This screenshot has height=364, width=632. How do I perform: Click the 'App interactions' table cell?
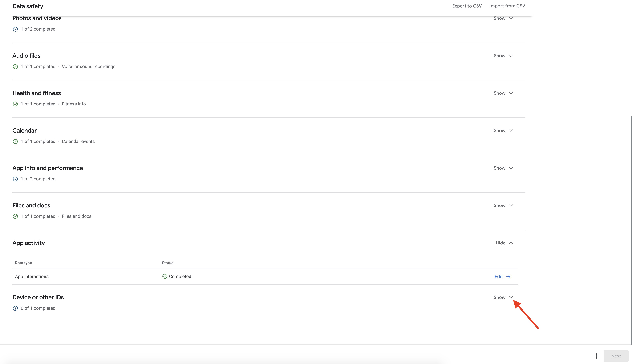[x=32, y=276]
